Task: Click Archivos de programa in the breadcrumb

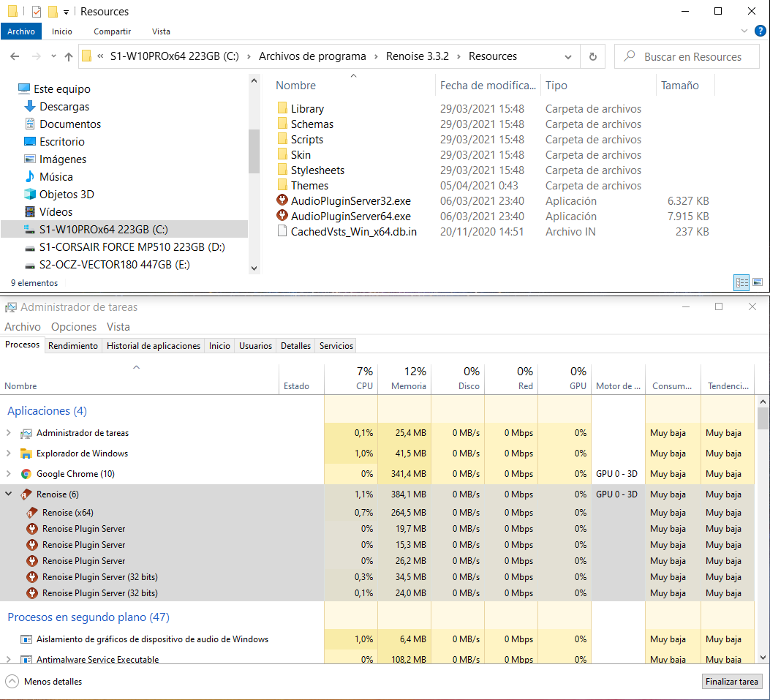Action: point(312,56)
